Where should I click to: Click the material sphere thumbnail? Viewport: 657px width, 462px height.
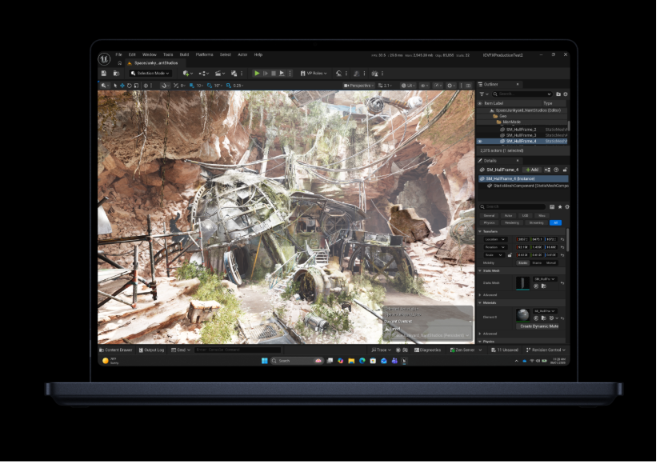point(522,315)
